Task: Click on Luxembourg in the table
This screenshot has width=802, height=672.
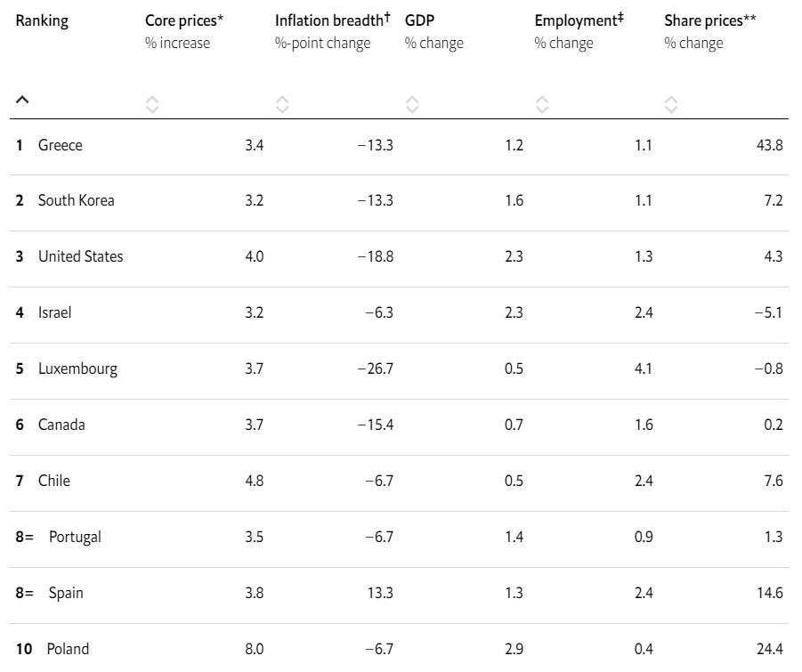Action: tap(77, 368)
